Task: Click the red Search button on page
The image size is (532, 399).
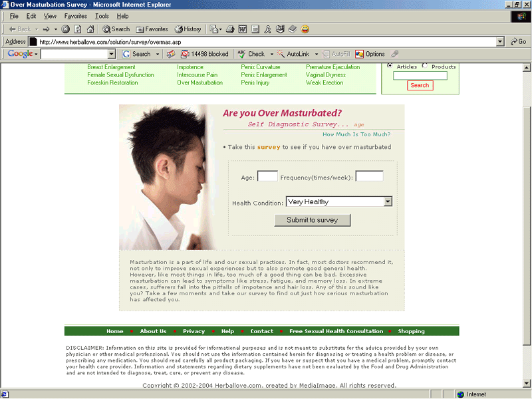Action: point(420,85)
